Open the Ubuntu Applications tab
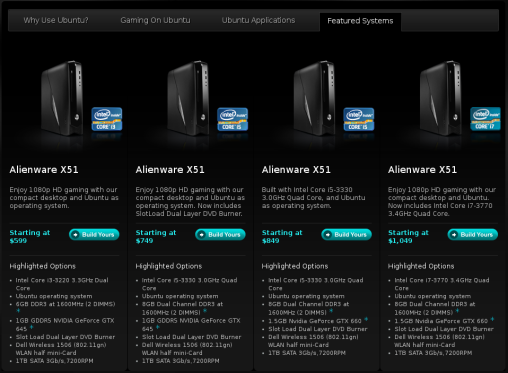This screenshot has height=373, width=508. click(x=258, y=20)
